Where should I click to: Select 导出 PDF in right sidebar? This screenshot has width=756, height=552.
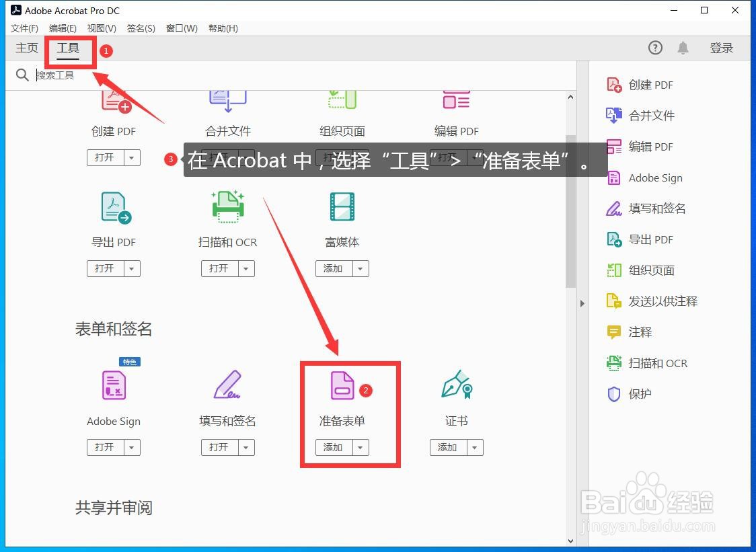pyautogui.click(x=640, y=239)
